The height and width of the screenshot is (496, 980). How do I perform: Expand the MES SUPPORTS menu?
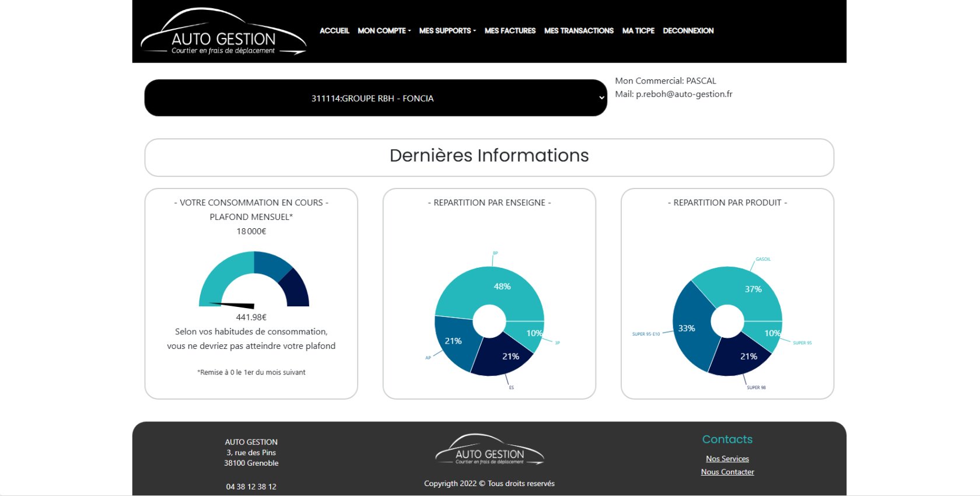[x=447, y=30]
